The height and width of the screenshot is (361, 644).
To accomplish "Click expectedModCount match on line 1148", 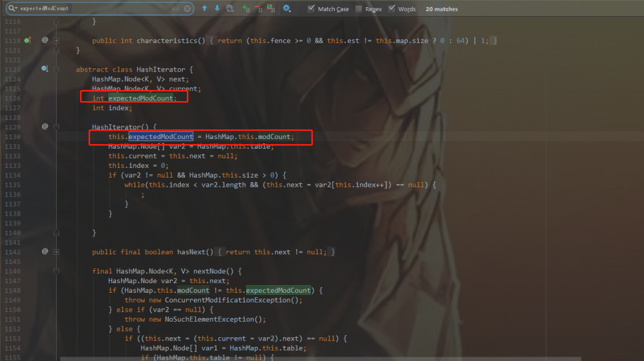I will click(x=278, y=290).
